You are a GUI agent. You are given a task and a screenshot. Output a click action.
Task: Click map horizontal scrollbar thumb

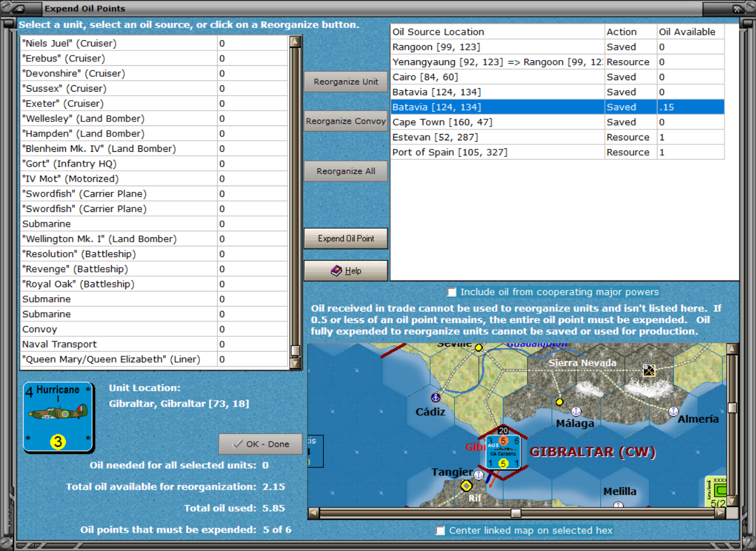(516, 513)
